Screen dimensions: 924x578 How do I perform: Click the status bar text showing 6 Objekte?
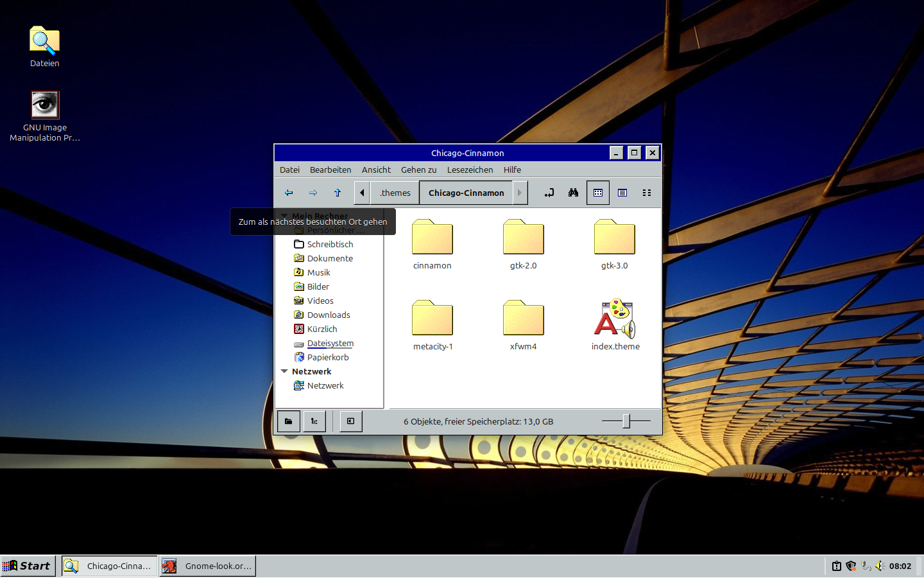click(478, 422)
